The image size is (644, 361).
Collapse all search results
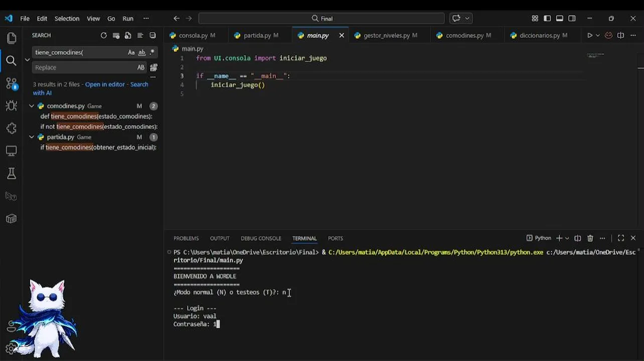[152, 36]
